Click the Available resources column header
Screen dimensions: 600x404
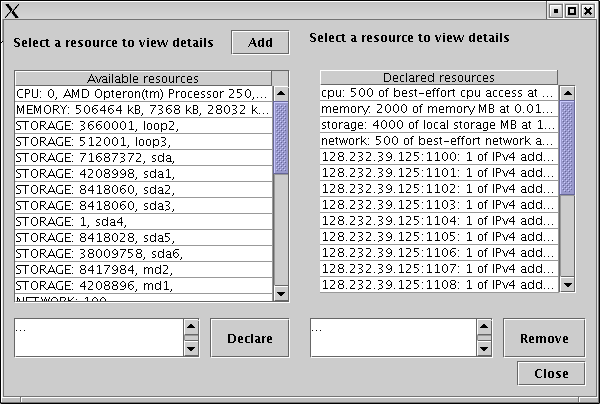[x=143, y=78]
